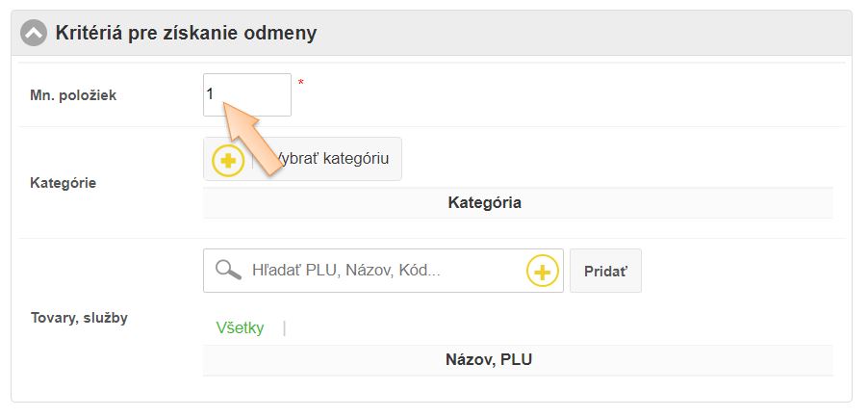Screen dimensions: 868x417
Task: Collapse the Kritériá pre získanie odmeny panel
Action: [34, 33]
